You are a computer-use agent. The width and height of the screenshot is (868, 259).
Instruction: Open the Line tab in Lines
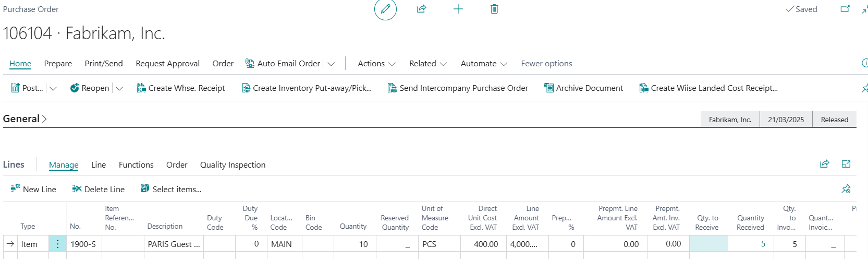click(x=99, y=165)
